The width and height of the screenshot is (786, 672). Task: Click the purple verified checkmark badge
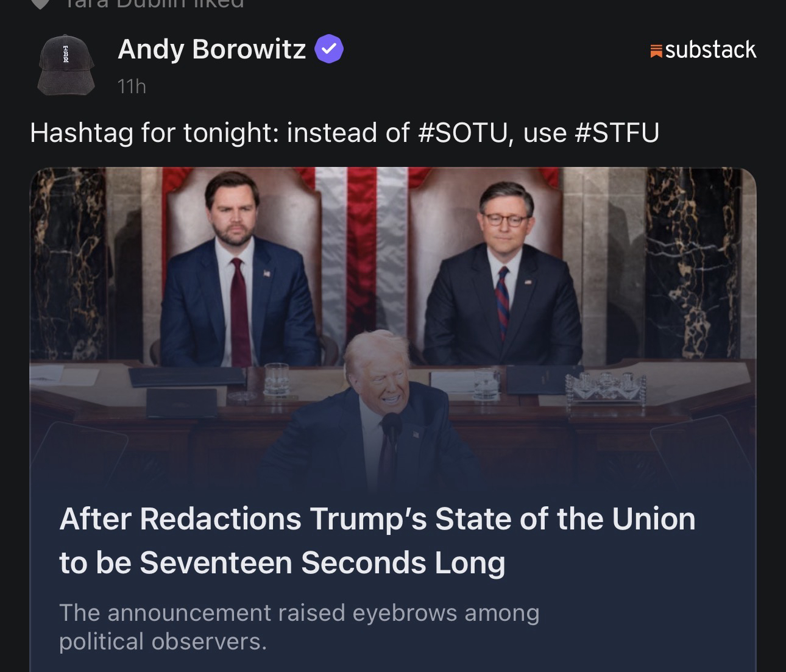tap(329, 49)
